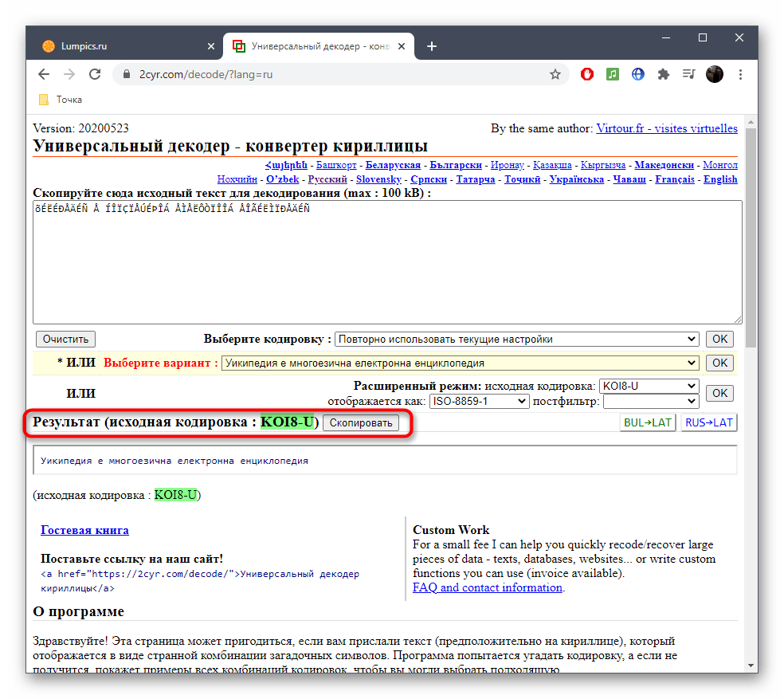Click OK for Расширенный режим
The width and height of the screenshot is (784, 699).
click(x=719, y=393)
